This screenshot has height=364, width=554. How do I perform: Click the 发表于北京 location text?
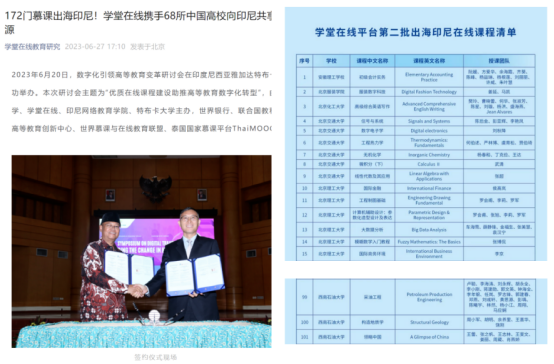(x=147, y=47)
